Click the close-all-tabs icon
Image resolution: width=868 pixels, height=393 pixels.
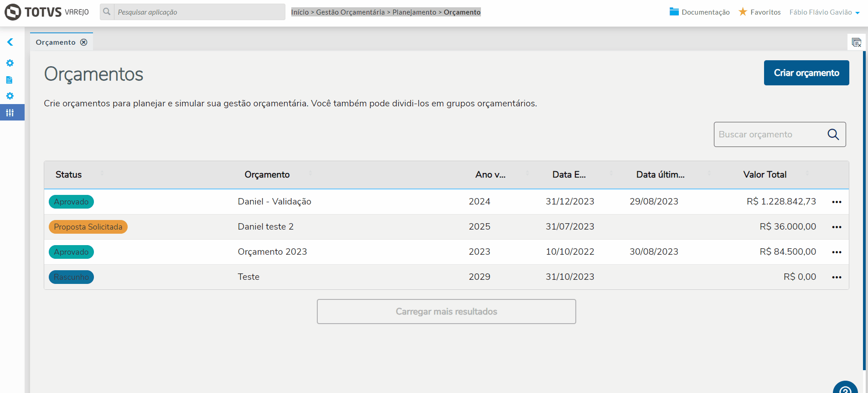point(856,42)
